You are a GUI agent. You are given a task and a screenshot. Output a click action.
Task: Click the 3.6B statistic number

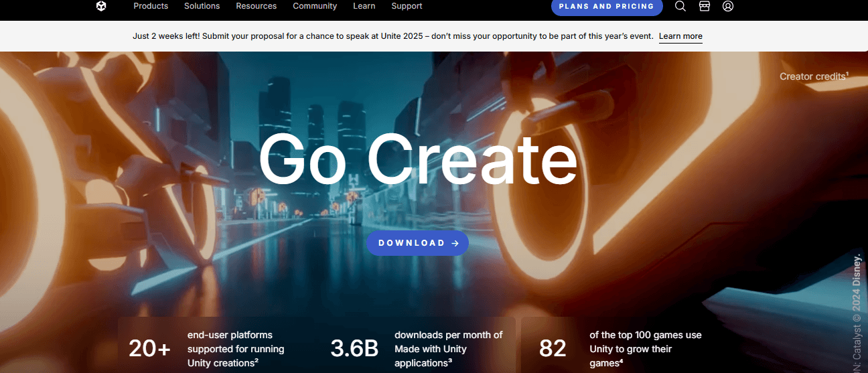tap(354, 349)
